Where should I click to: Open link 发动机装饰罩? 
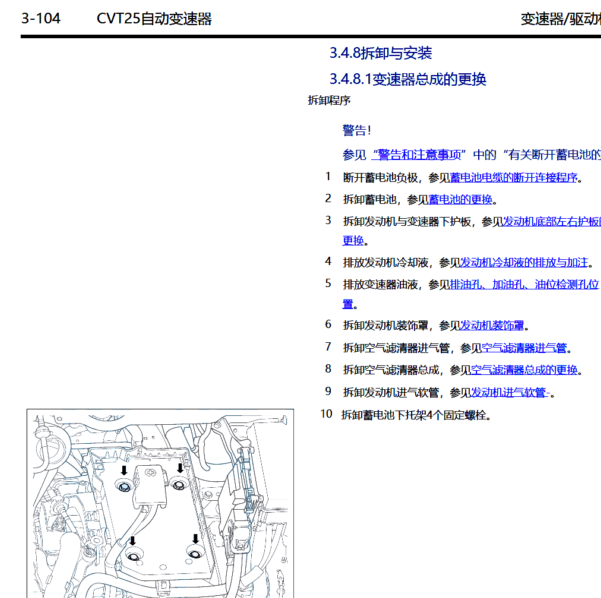[x=492, y=326]
